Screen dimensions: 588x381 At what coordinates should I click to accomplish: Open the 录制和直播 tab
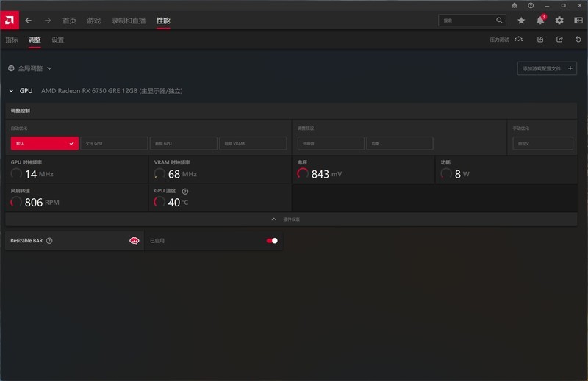[x=128, y=21]
